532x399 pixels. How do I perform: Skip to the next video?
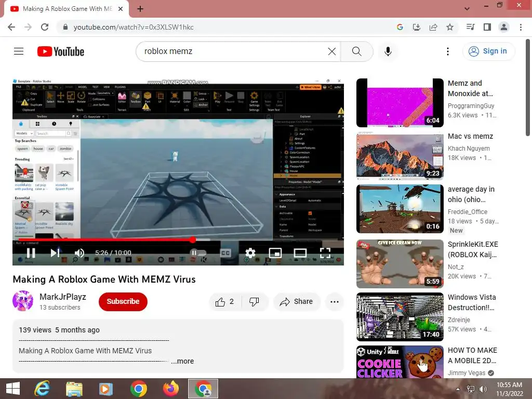(55, 253)
